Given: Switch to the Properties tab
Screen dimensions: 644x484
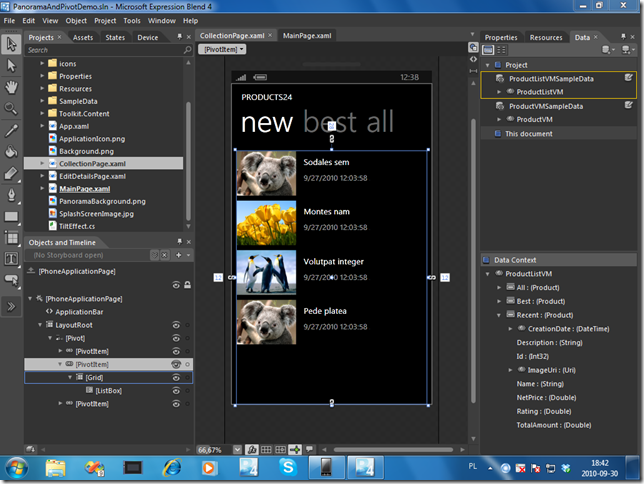Looking at the screenshot, I should pos(501,37).
